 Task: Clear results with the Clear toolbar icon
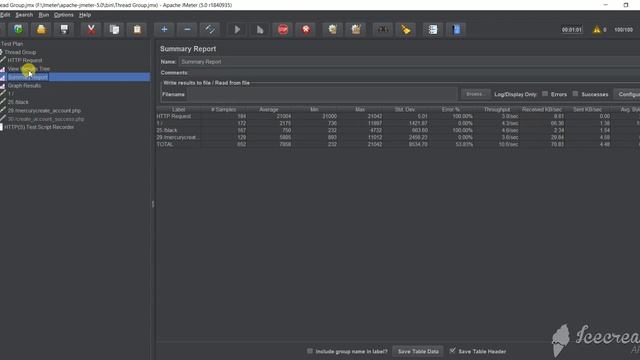(x=333, y=29)
